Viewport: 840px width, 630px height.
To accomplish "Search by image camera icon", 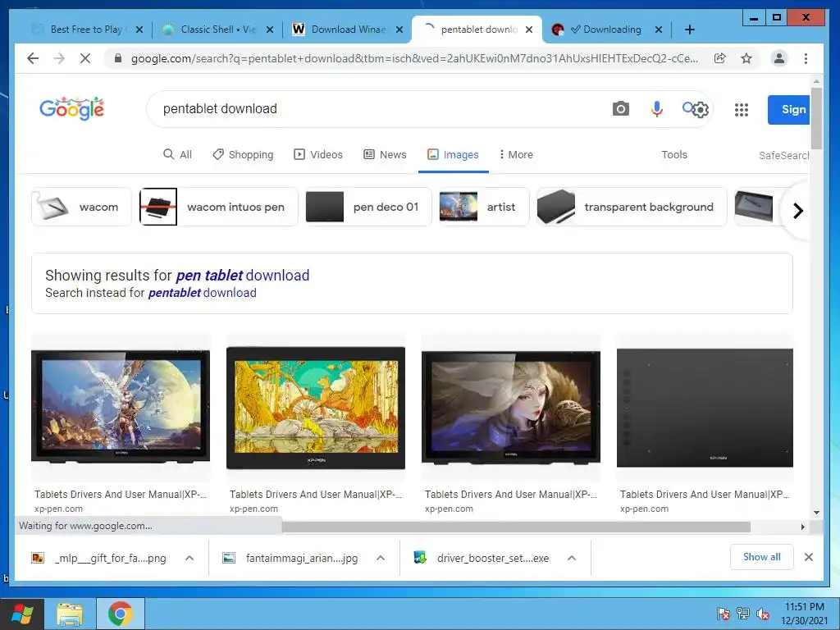I will 620,109.
